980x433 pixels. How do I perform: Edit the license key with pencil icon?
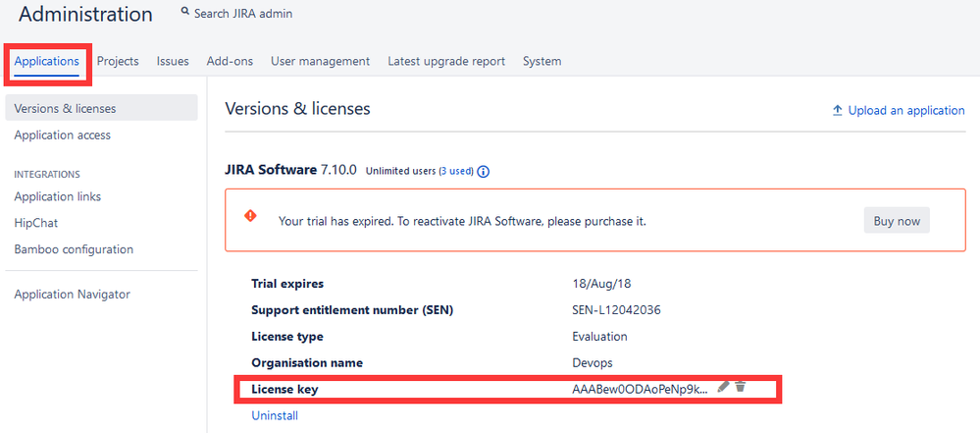pos(723,387)
